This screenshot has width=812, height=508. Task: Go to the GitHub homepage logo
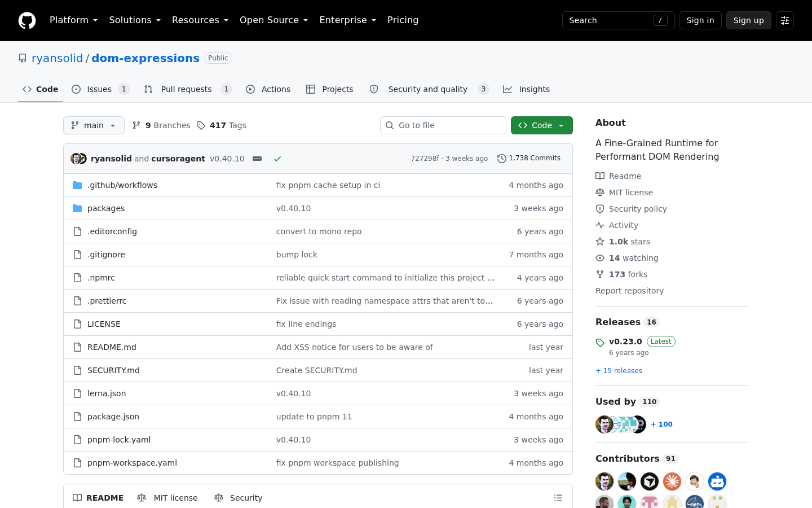point(27,20)
